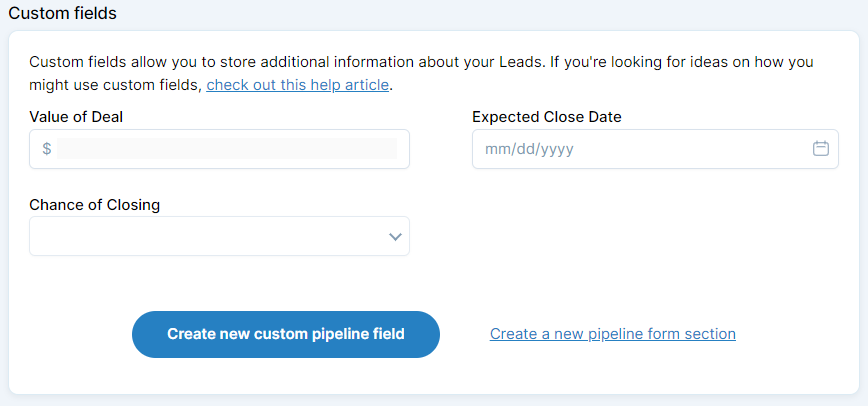Open the Chance of Closing select box
This screenshot has height=406, width=868.
coord(219,236)
